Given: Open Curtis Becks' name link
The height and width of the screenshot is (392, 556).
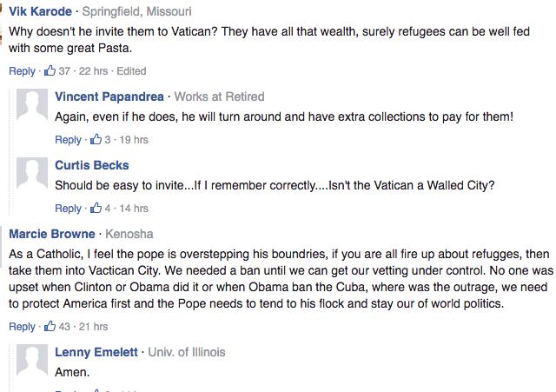Looking at the screenshot, I should click(x=92, y=165).
